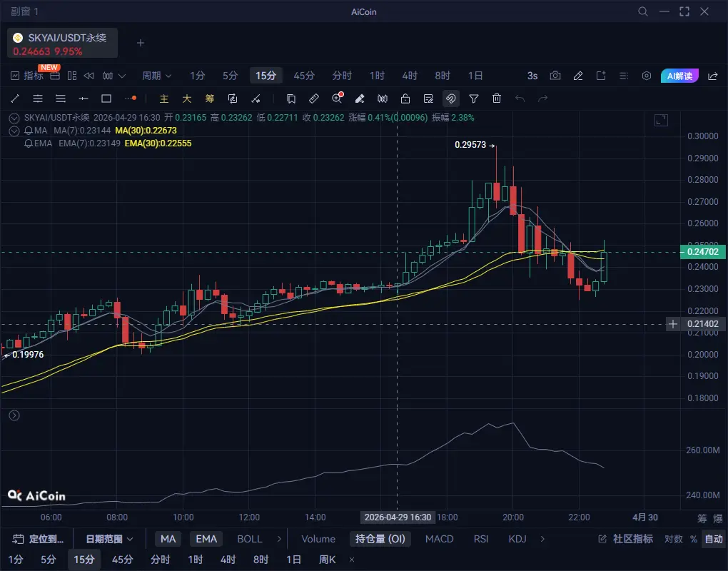Show more indicators arrow after KDJ
The width and height of the screenshot is (728, 571).
pos(542,539)
